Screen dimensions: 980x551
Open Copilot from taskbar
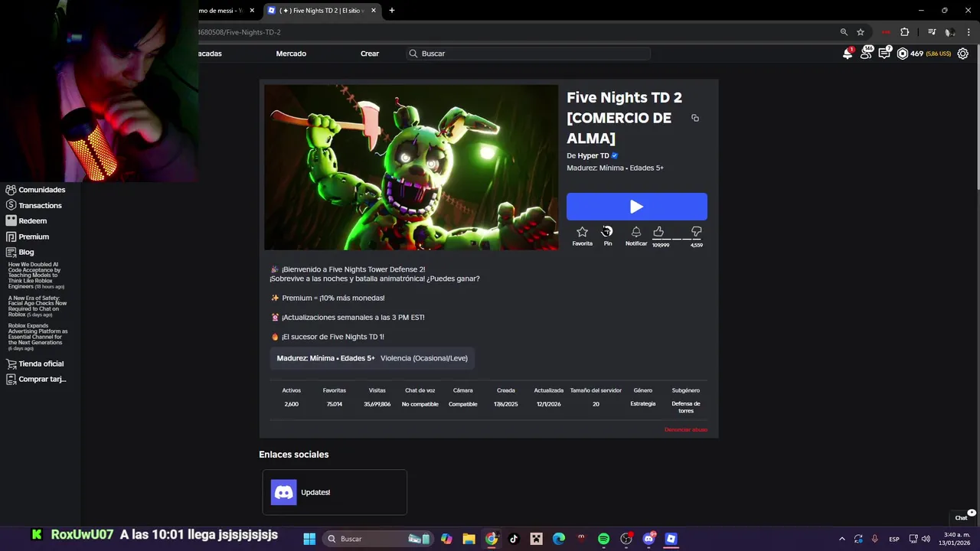446,539
